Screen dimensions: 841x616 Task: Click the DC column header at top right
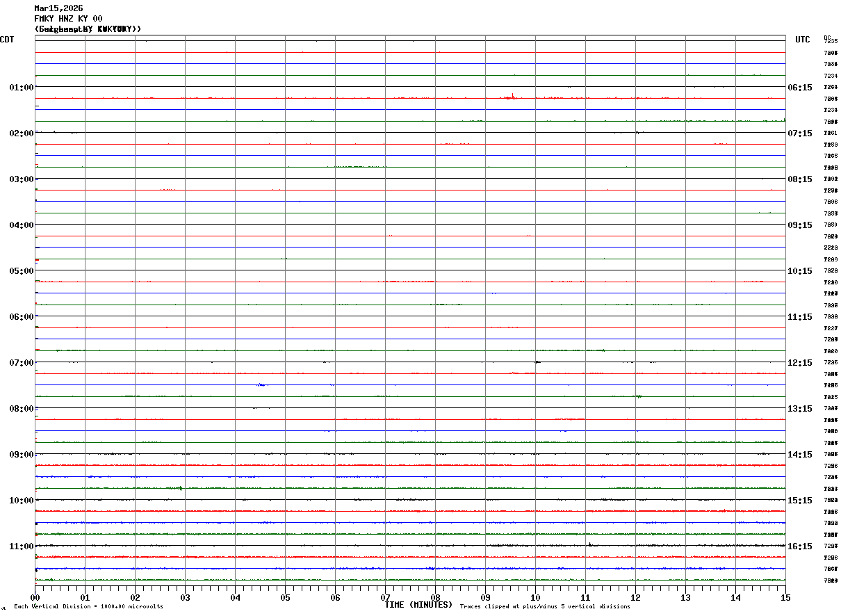[x=827, y=38]
